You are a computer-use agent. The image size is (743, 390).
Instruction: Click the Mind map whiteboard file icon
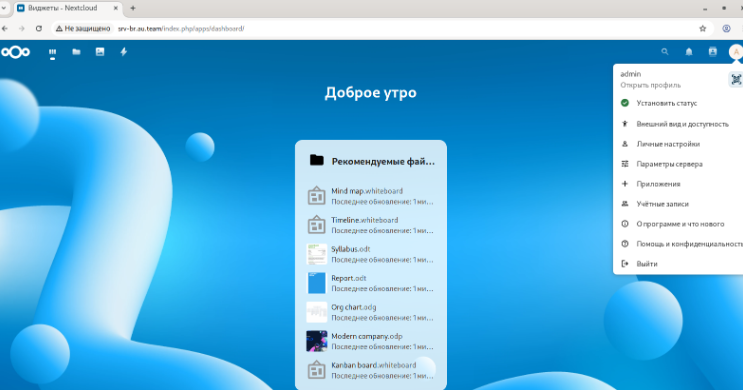[x=317, y=196]
